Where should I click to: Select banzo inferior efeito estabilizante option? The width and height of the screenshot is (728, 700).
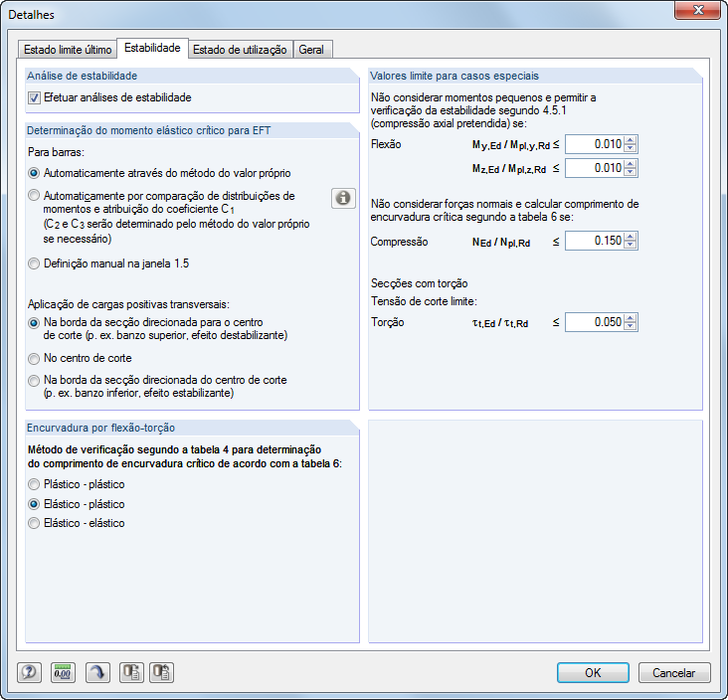coord(34,380)
